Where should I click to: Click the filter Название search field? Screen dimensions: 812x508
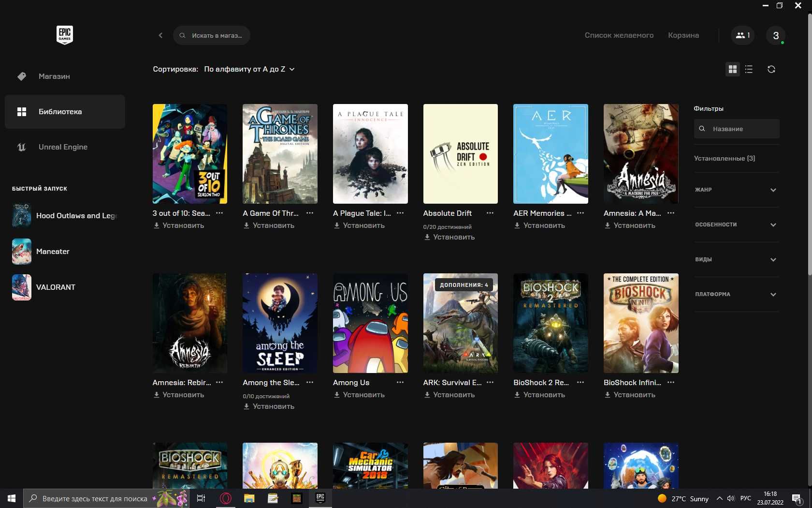pyautogui.click(x=737, y=129)
